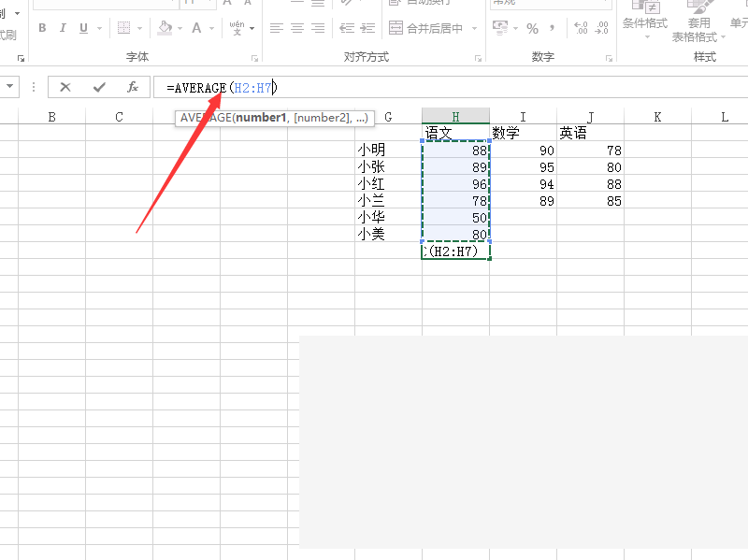The image size is (748, 560).
Task: Align text left
Action: 276,29
